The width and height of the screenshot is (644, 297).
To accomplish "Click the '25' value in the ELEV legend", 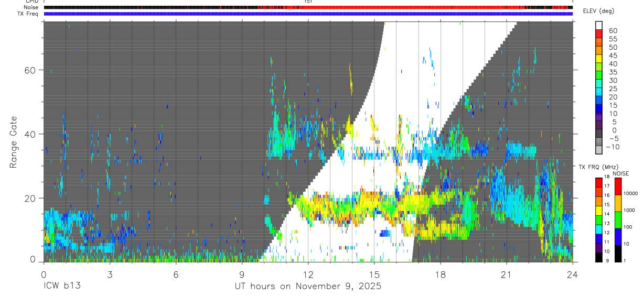I will [613, 89].
